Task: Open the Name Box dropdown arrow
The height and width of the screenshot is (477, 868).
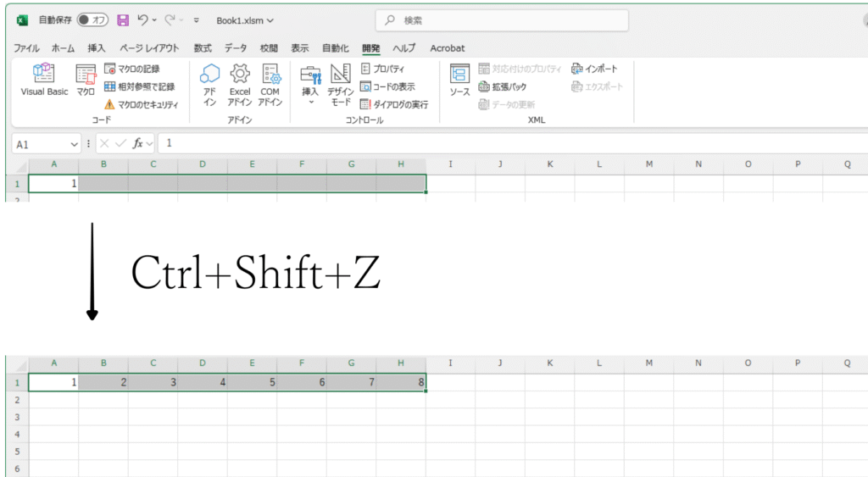Action: [73, 144]
